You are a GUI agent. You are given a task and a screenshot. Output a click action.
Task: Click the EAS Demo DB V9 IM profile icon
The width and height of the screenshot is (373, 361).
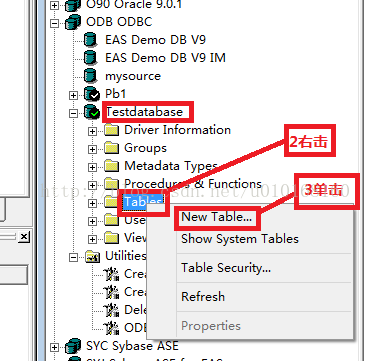[x=90, y=58]
